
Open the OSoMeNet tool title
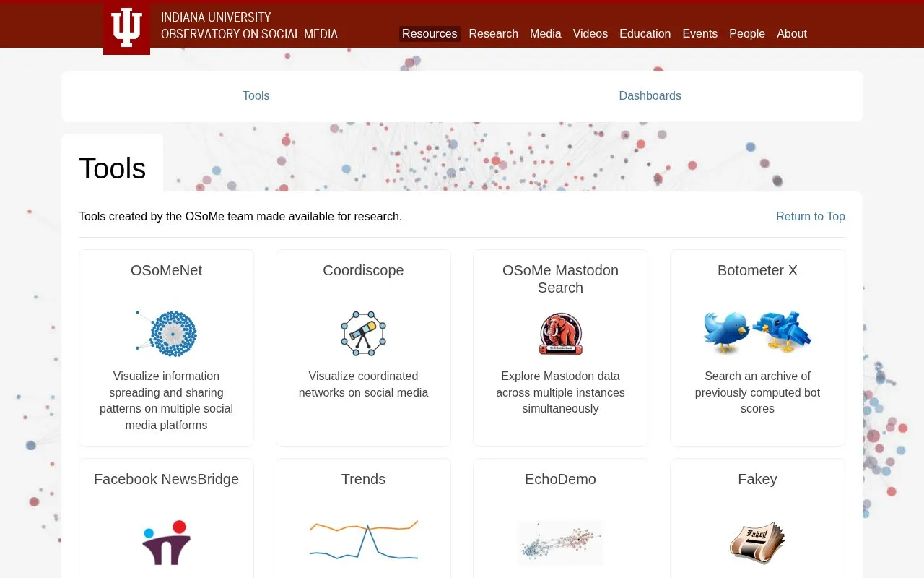166,270
